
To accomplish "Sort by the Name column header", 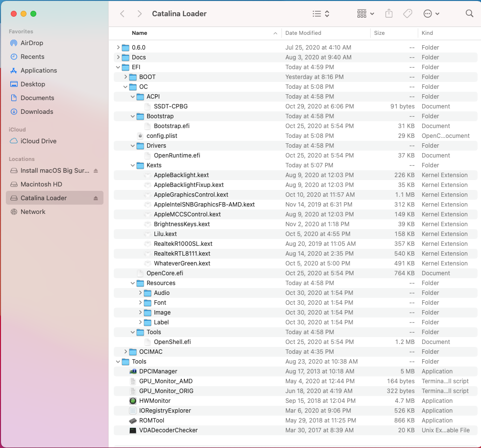I will [x=139, y=33].
